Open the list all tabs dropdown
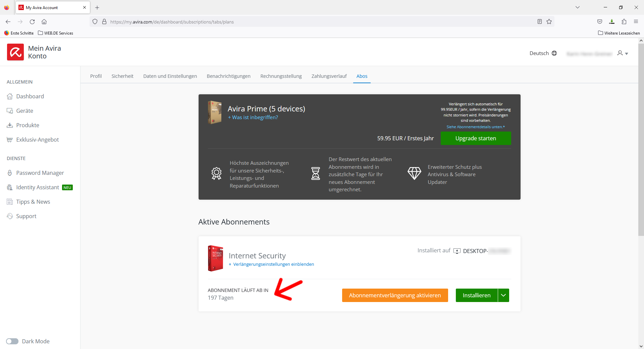Image resolution: width=644 pixels, height=349 pixels. pyautogui.click(x=578, y=7)
